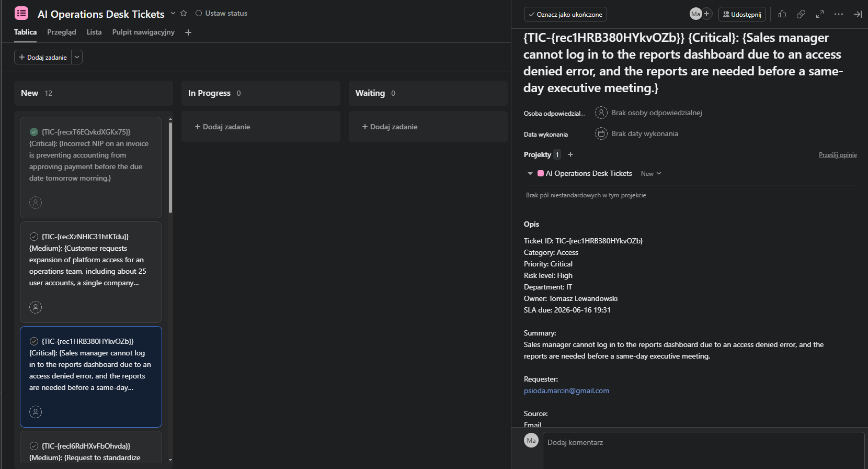Screen dimensions: 868x469
Task: Open psioda.marcin@gmail.com email link
Action: 566,390
